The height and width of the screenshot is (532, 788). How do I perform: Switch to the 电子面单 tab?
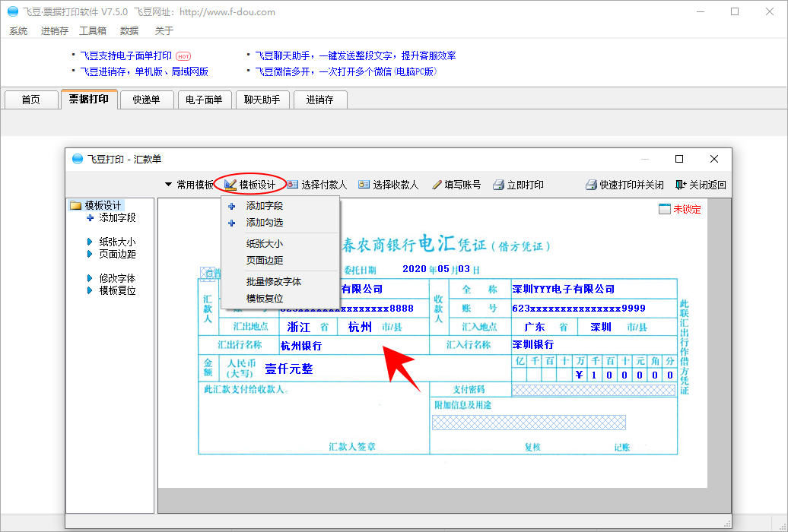pos(204,100)
